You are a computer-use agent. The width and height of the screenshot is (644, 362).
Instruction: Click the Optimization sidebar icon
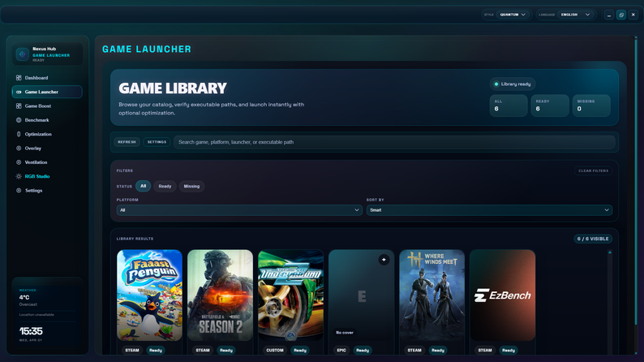pyautogui.click(x=19, y=134)
